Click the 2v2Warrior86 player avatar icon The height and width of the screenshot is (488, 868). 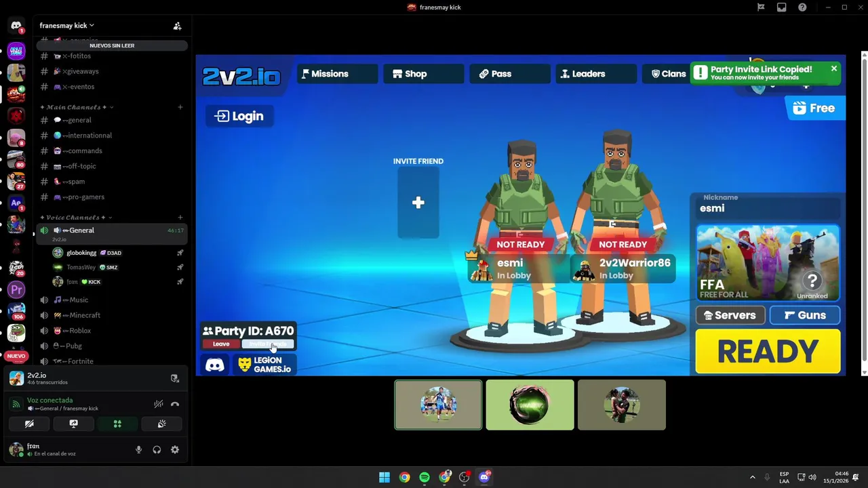pyautogui.click(x=584, y=270)
